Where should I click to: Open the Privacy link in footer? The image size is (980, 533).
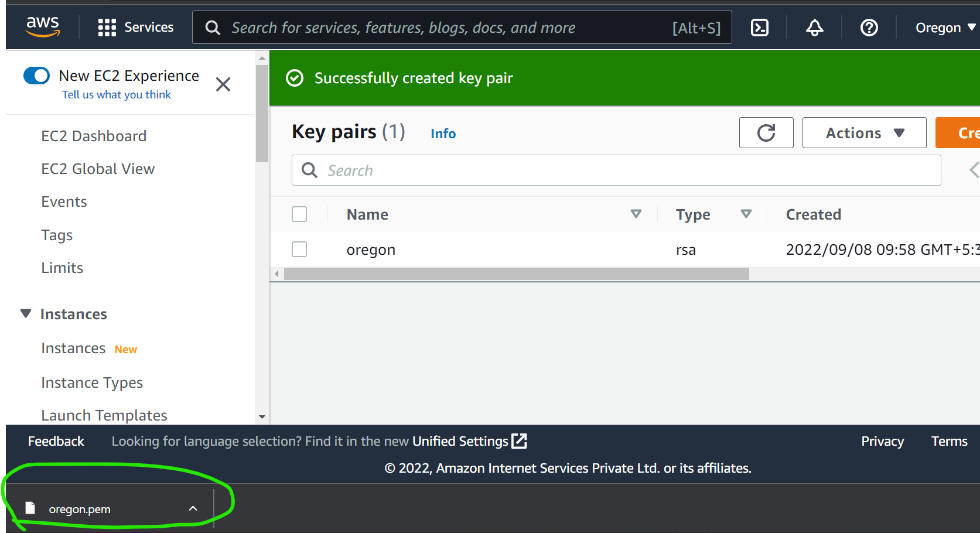(x=882, y=441)
